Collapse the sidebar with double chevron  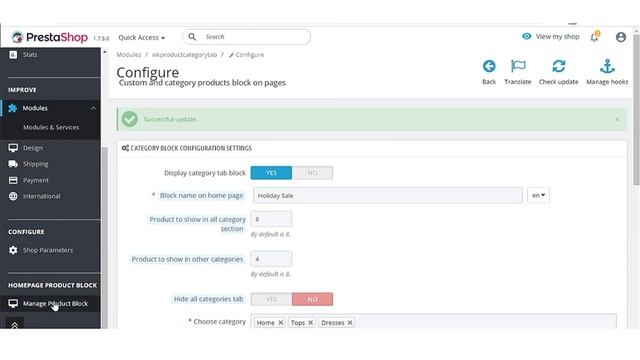pyautogui.click(x=15, y=325)
